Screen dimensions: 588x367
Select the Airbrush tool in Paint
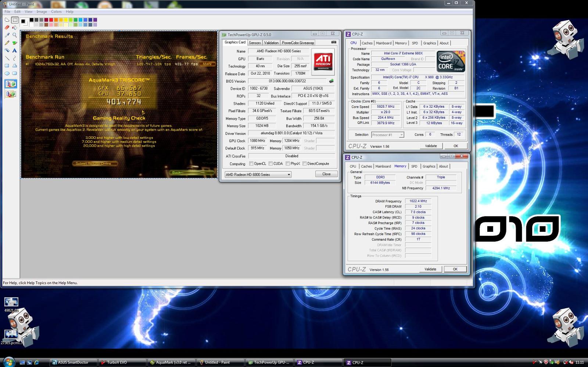7,50
